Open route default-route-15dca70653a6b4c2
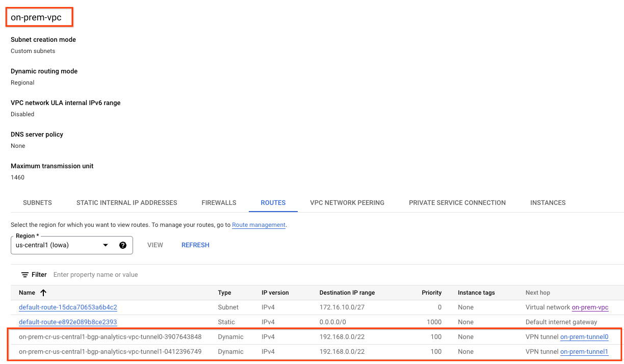 68,307
